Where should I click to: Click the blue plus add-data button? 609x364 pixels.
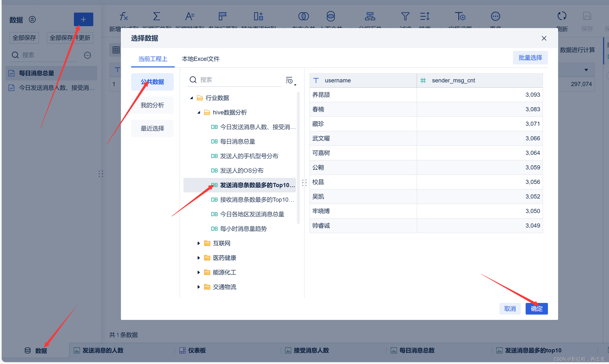83,19
